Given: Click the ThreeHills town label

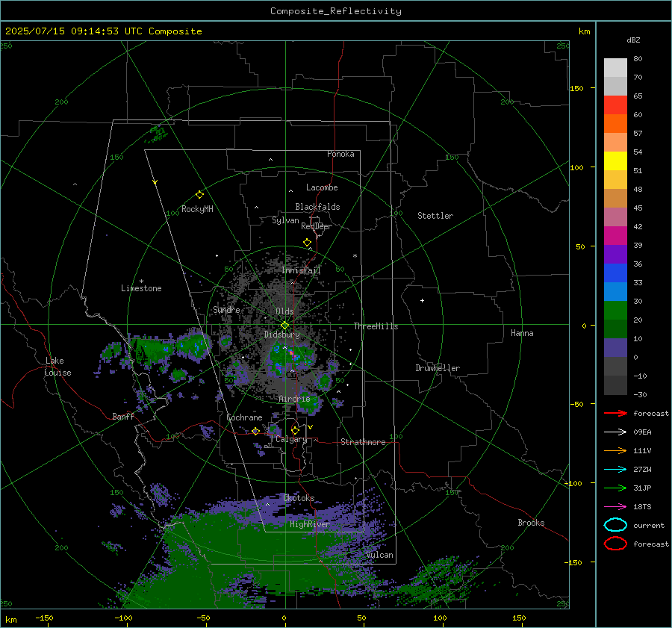Looking at the screenshot, I should point(376,326).
